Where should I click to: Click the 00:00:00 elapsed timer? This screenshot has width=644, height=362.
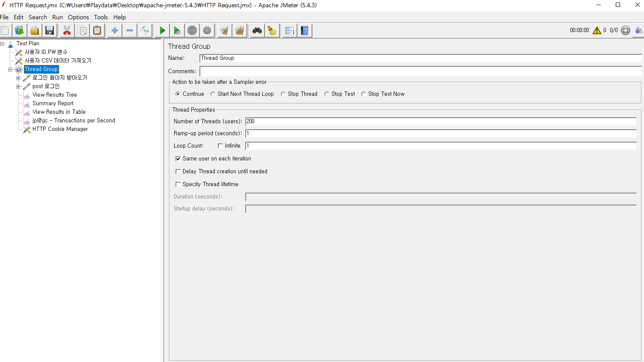(579, 30)
